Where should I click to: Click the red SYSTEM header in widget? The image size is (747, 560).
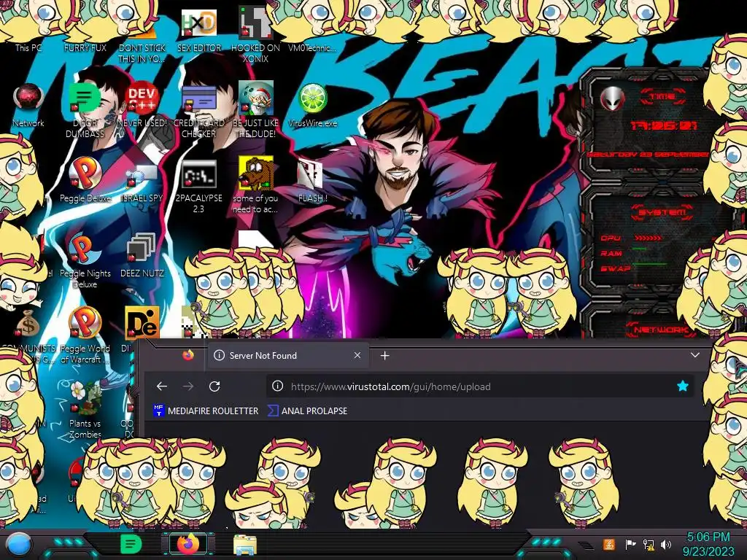tap(662, 212)
